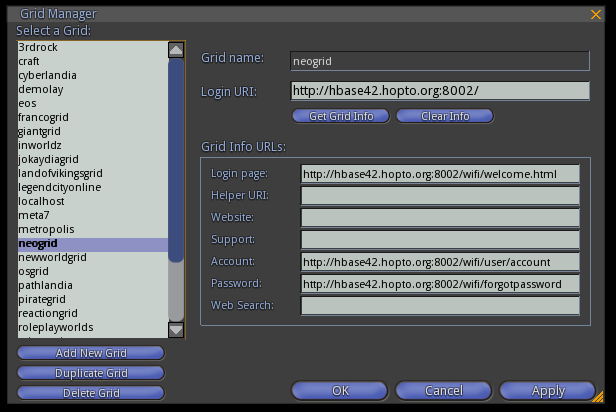Duplicate the selected grid

click(x=90, y=373)
